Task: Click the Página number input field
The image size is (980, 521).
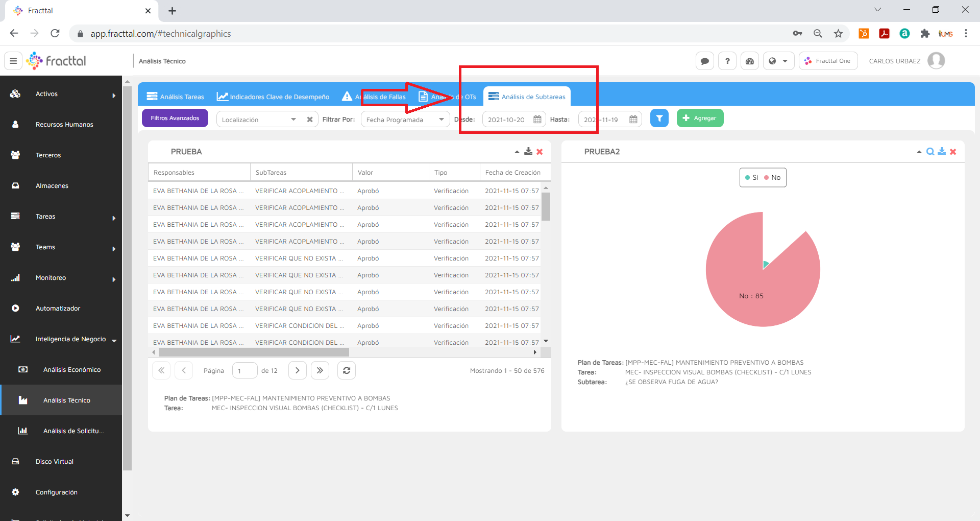Action: (244, 371)
